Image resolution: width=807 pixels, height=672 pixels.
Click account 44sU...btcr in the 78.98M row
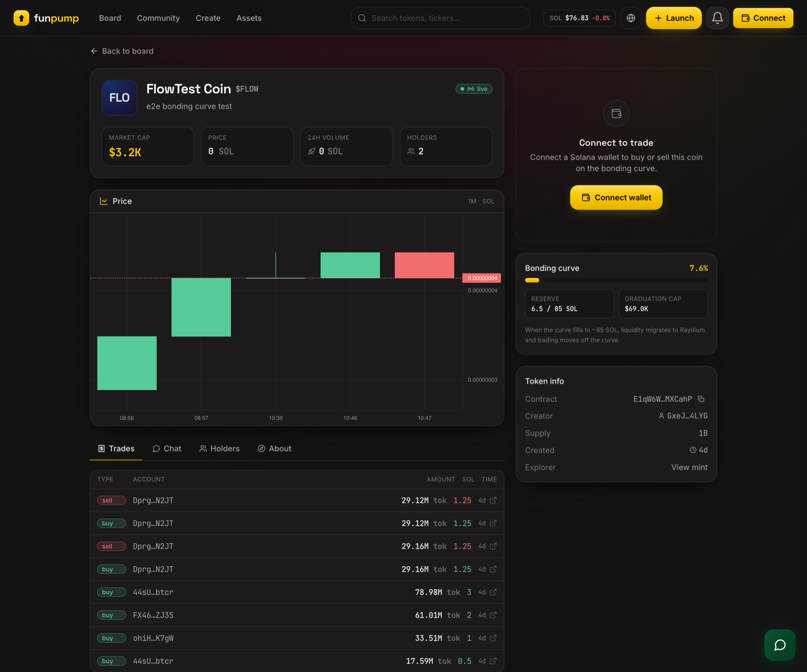coord(153,592)
